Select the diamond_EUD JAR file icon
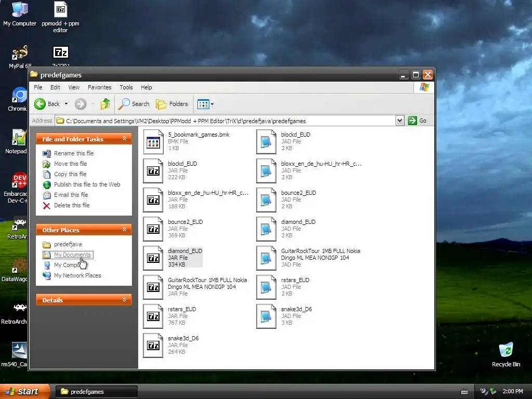Viewport: 532px width, 399px height. click(153, 258)
